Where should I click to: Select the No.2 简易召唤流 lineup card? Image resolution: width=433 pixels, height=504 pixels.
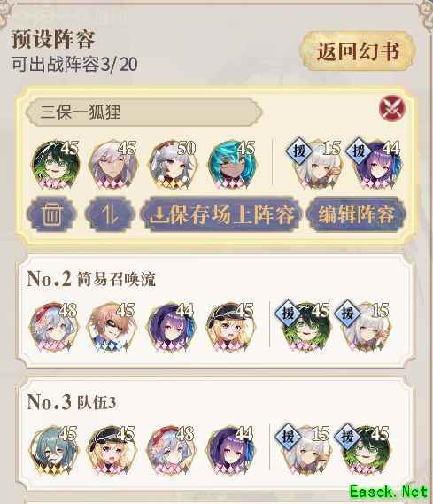[x=216, y=311]
